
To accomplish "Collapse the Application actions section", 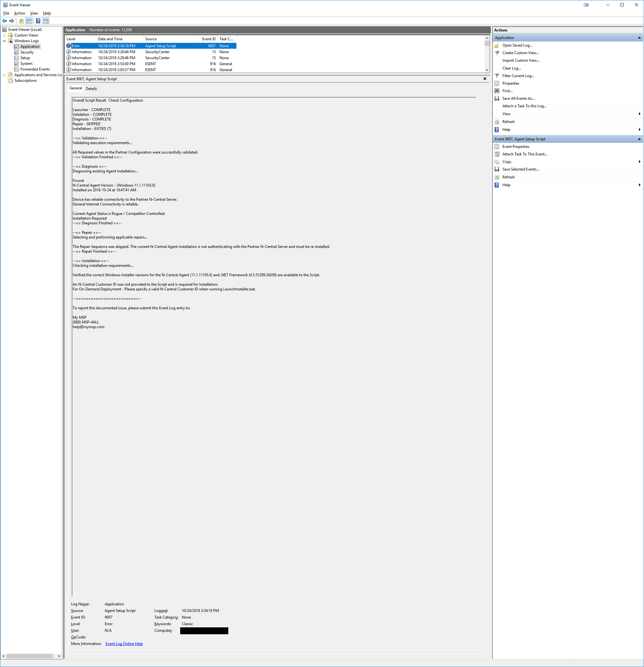I will [639, 38].
